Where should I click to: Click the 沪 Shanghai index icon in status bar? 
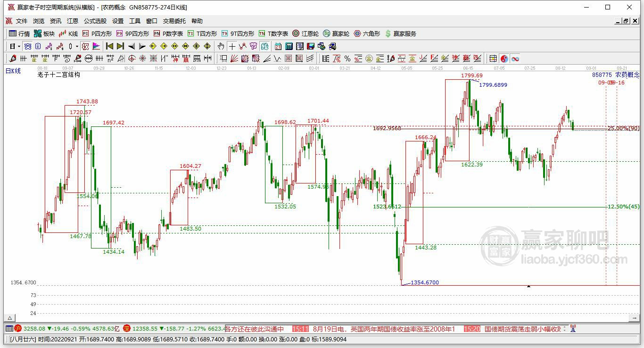coord(18,328)
